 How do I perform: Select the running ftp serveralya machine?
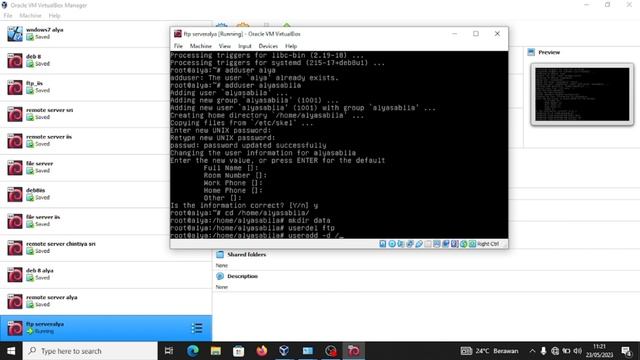[106, 328]
